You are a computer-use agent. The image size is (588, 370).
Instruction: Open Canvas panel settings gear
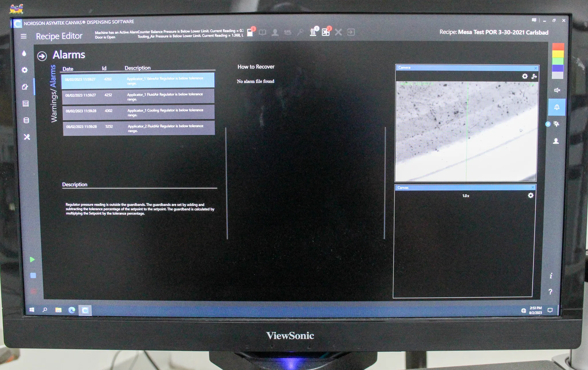click(x=531, y=195)
